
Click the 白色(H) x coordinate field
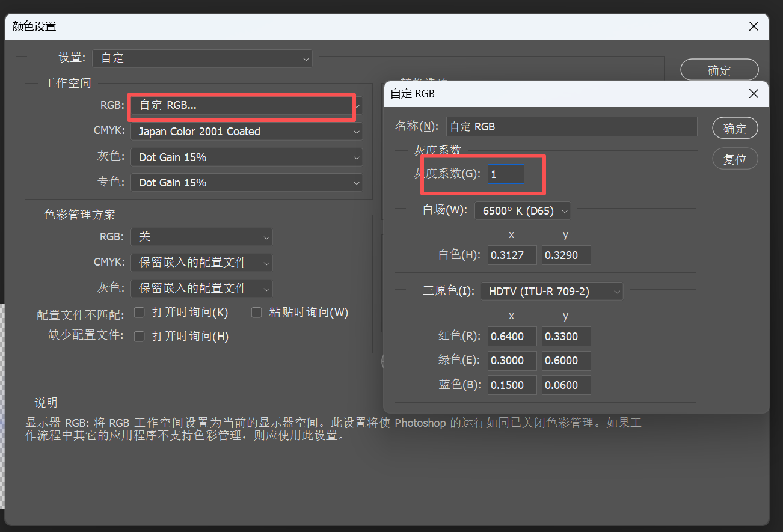pyautogui.click(x=512, y=255)
